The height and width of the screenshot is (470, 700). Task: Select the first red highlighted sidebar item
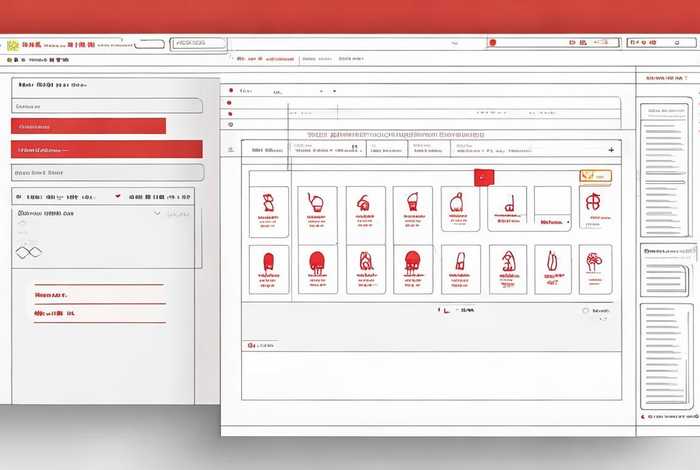[x=88, y=126]
